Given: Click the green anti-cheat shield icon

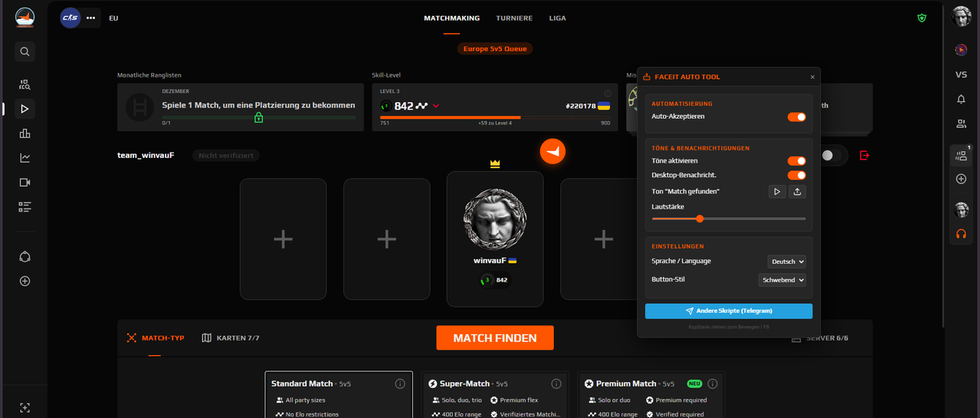Looking at the screenshot, I should (922, 18).
